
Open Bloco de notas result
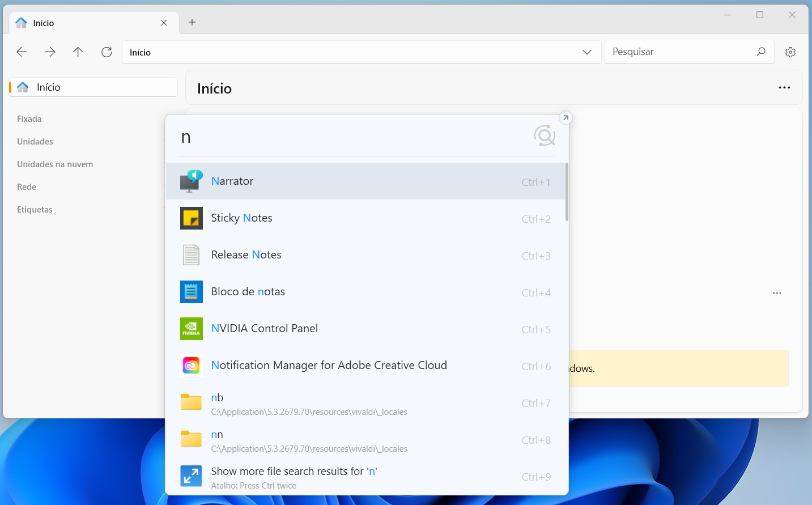tap(365, 292)
